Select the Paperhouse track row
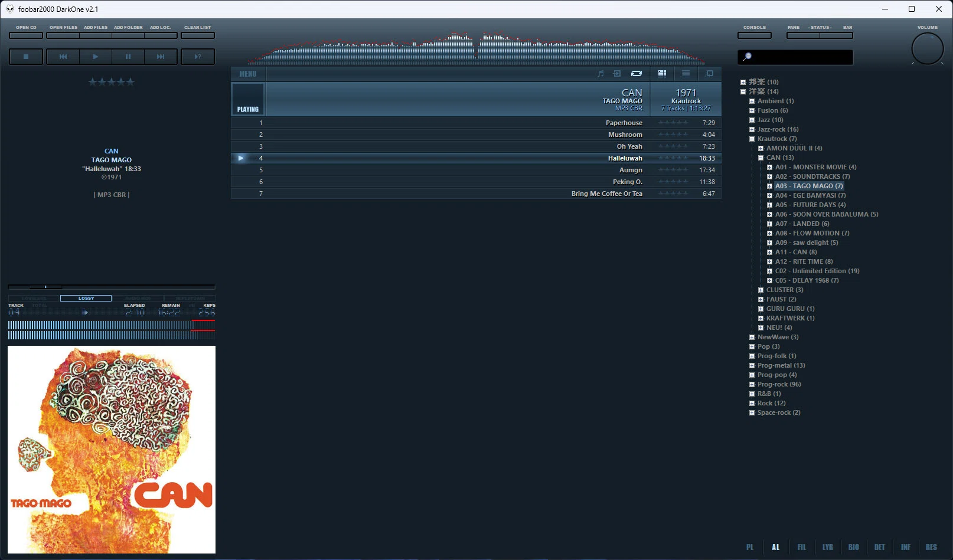This screenshot has height=560, width=953. 476,123
